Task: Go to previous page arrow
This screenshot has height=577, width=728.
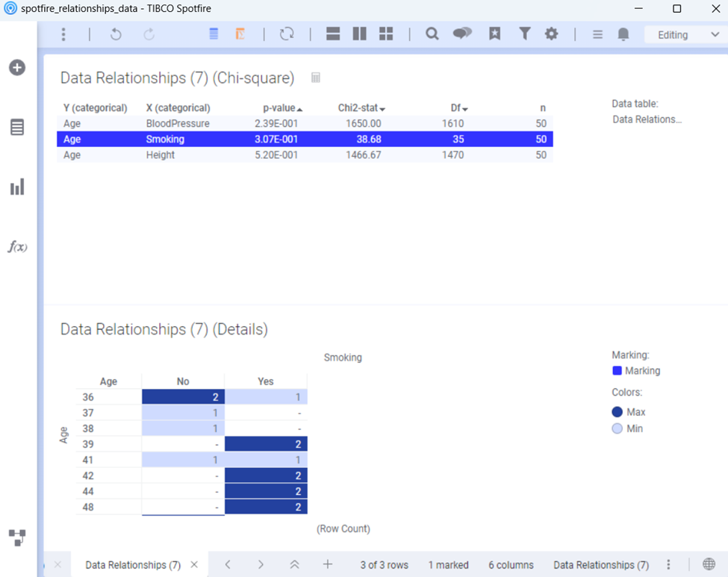Action: (228, 564)
